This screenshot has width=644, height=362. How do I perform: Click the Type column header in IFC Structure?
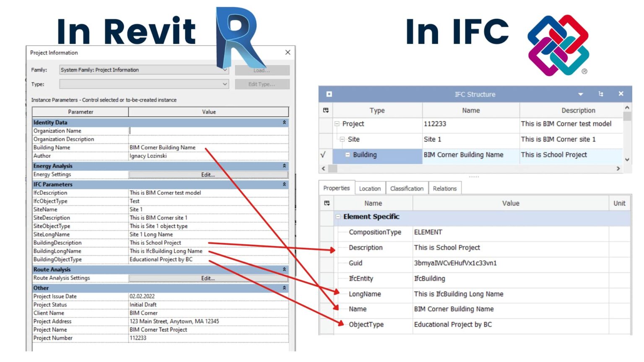377,111
